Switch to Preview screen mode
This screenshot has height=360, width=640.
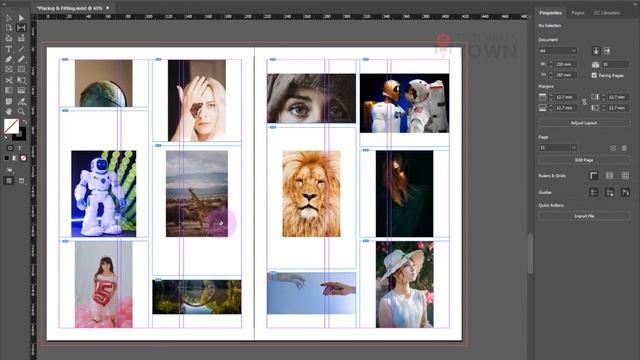21,181
